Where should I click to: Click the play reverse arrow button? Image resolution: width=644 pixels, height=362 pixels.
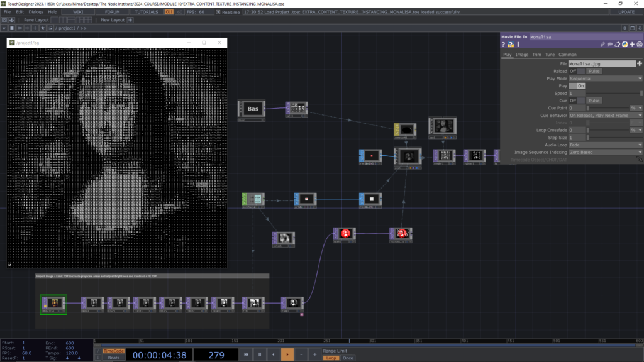(x=274, y=354)
